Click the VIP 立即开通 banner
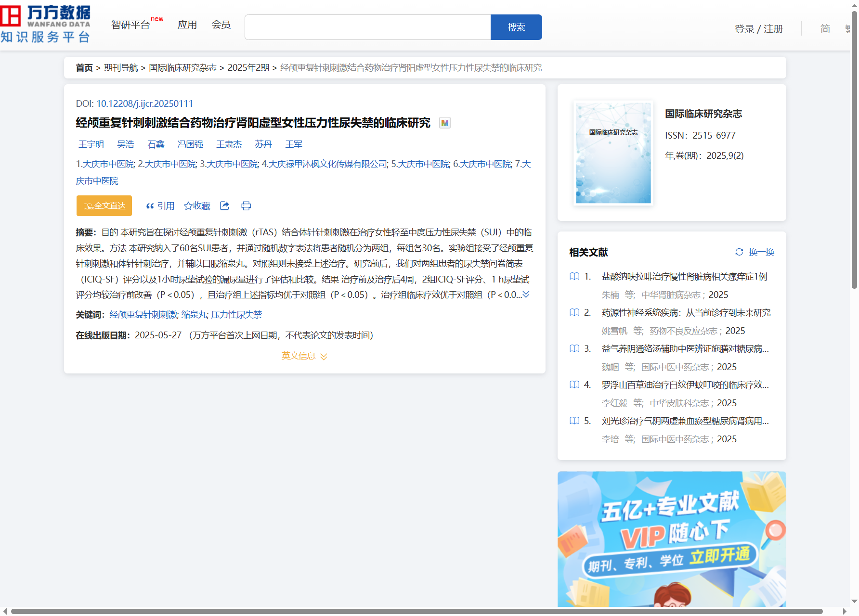Image resolution: width=859 pixels, height=616 pixels. [x=672, y=539]
